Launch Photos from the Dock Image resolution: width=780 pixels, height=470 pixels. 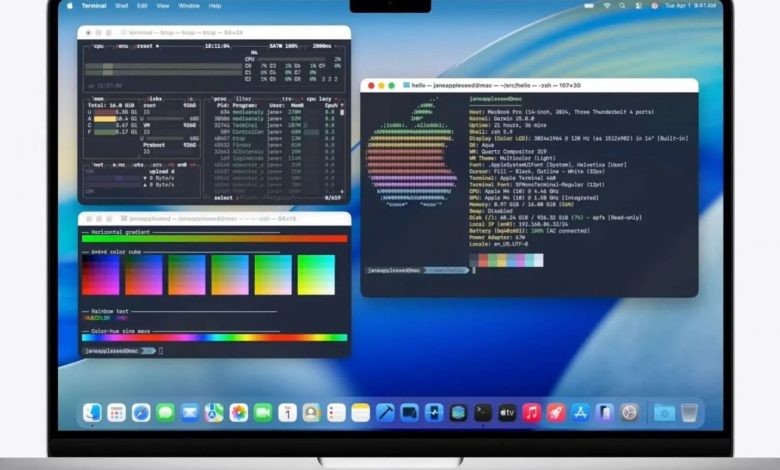239,412
